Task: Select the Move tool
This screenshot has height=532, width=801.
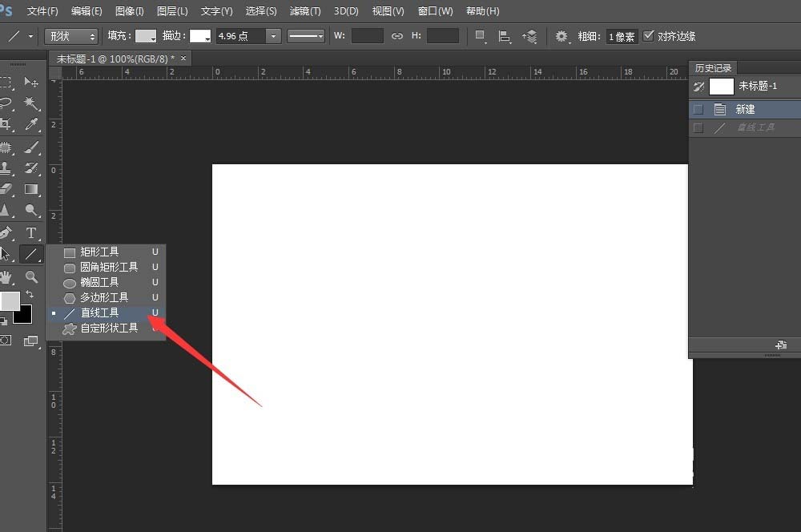Action: (30, 83)
